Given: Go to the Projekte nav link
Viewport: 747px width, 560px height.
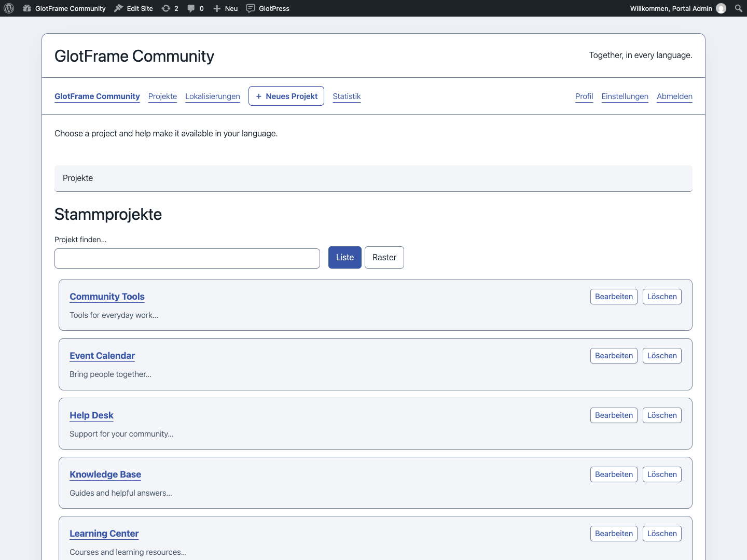Looking at the screenshot, I should 162,96.
